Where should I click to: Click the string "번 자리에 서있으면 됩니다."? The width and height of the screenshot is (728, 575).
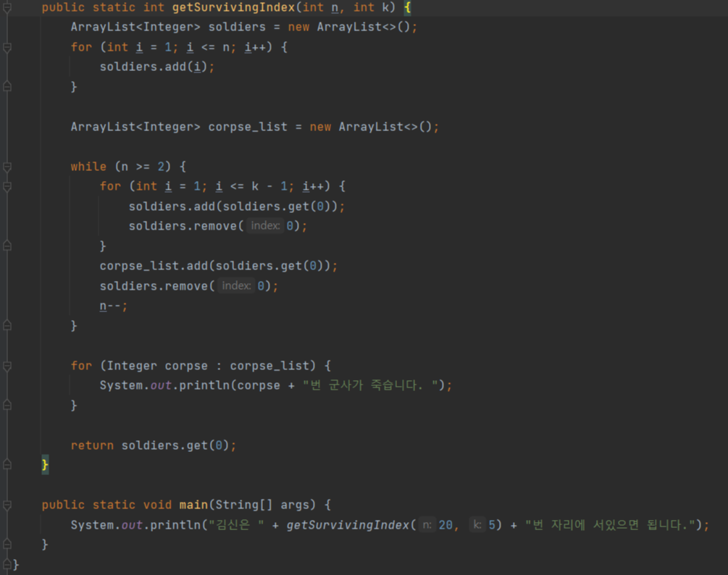(610, 525)
